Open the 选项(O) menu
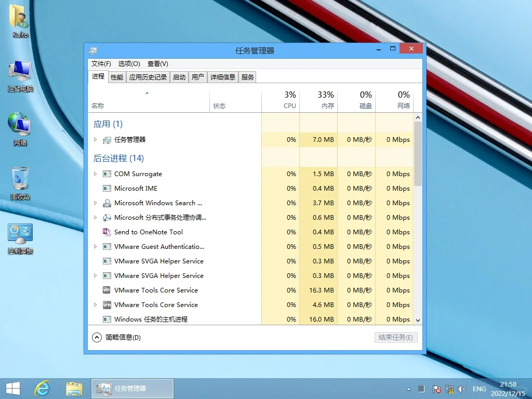532x399 pixels. pos(128,63)
